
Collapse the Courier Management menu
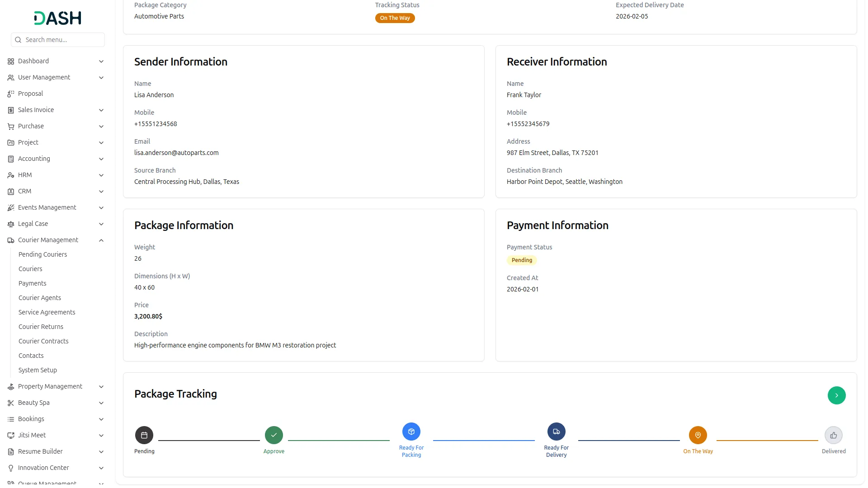coord(101,240)
